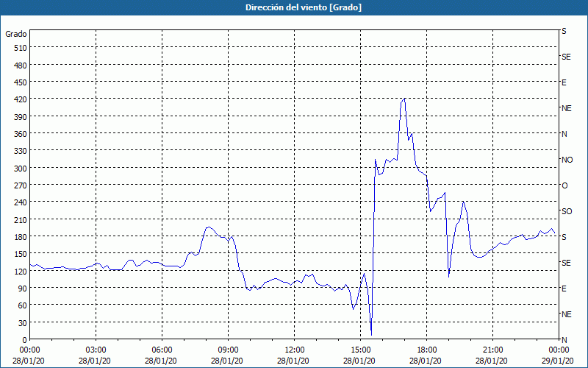Click the 300 degree axis label
This screenshot has width=588, height=368.
tap(21, 169)
